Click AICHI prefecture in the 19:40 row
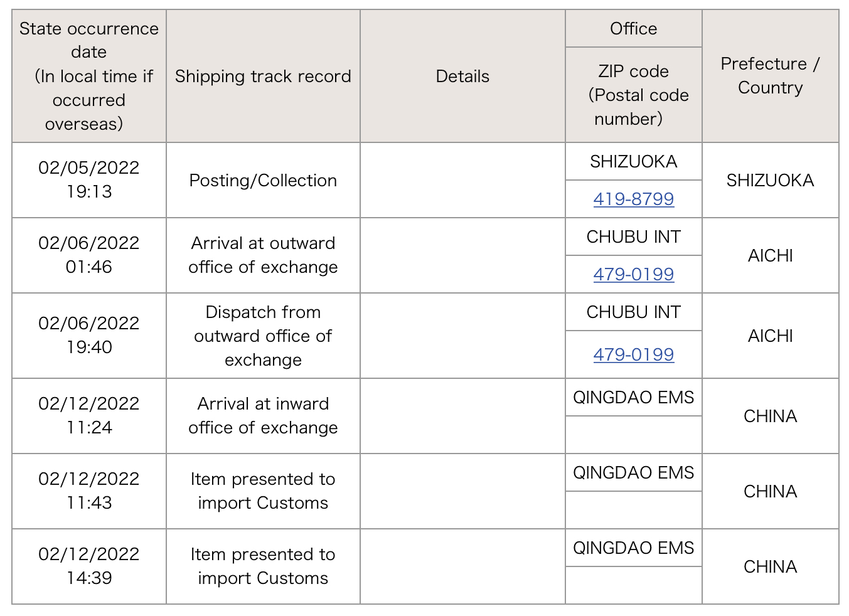This screenshot has height=616, width=849. tap(770, 336)
